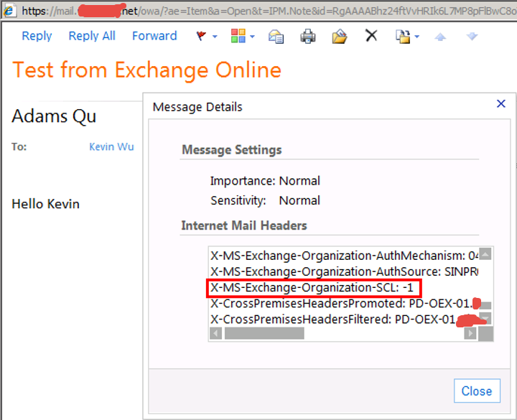Click the Reply button

click(37, 36)
